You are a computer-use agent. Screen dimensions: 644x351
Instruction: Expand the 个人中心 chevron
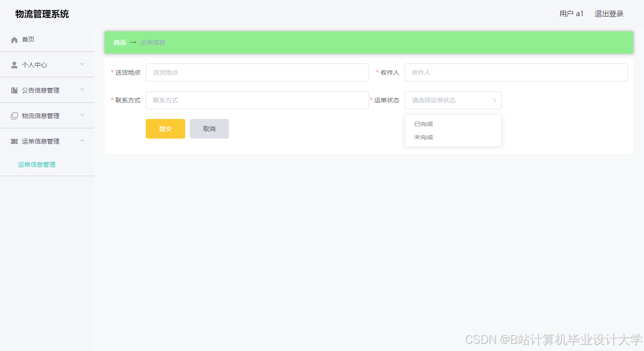point(82,64)
